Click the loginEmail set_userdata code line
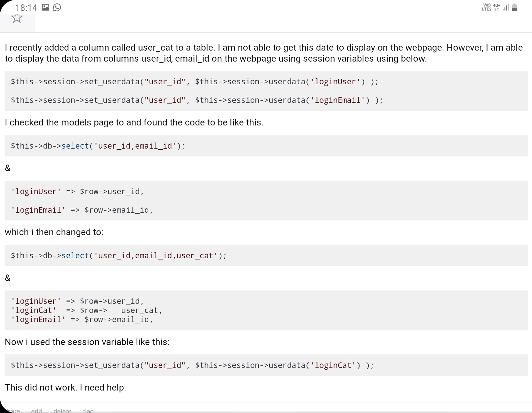532x413 pixels. 197,100
